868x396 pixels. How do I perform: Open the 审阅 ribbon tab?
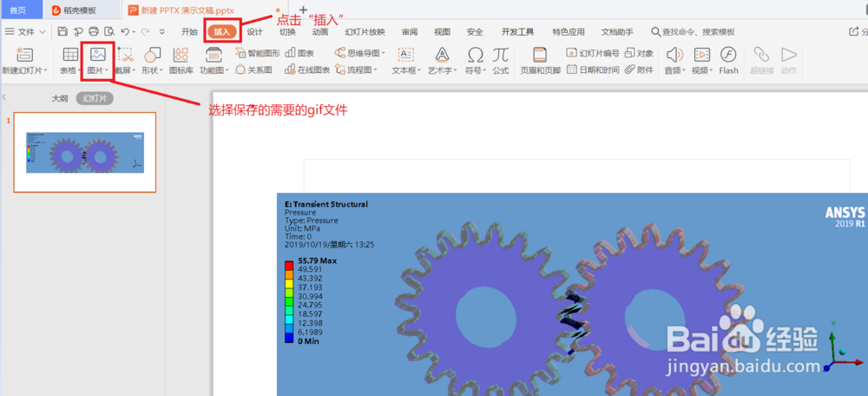410,31
